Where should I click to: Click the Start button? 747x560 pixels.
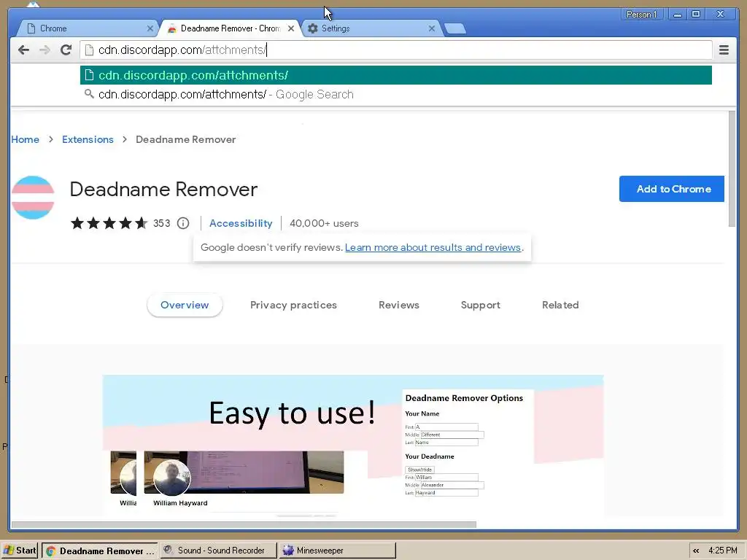click(x=20, y=551)
